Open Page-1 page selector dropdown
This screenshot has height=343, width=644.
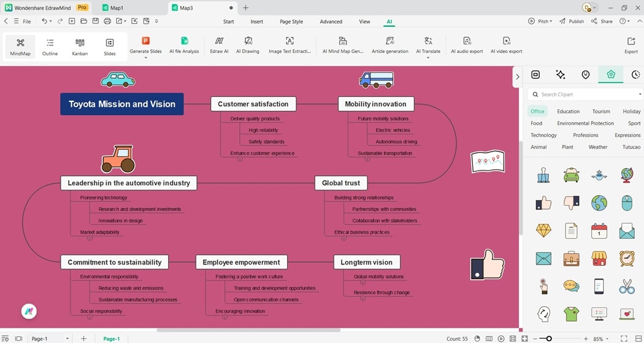click(x=67, y=339)
